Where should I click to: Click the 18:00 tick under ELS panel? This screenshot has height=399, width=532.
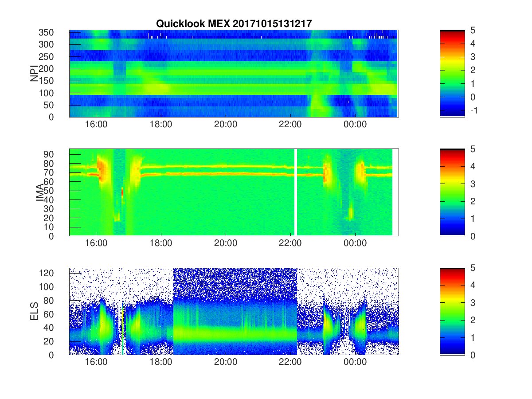coord(161,363)
